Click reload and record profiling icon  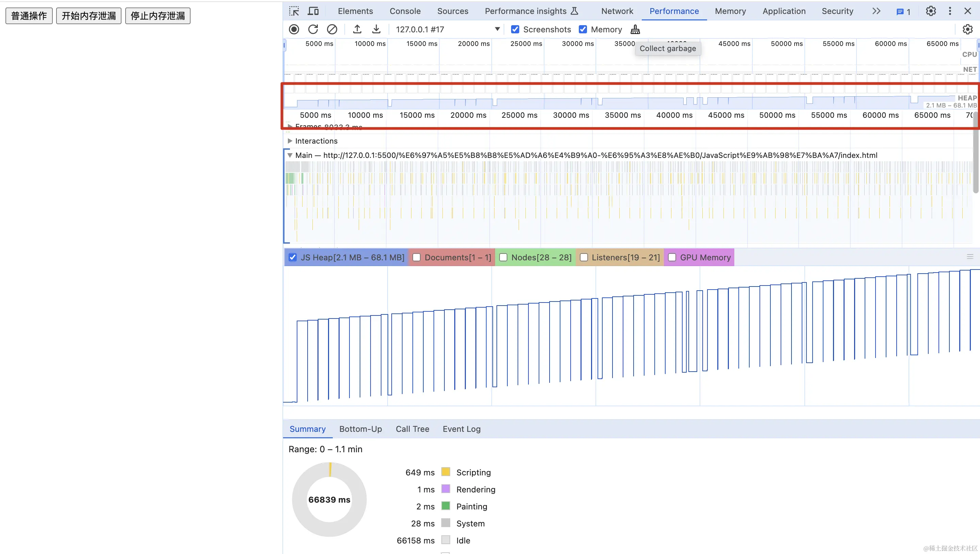[x=313, y=29]
